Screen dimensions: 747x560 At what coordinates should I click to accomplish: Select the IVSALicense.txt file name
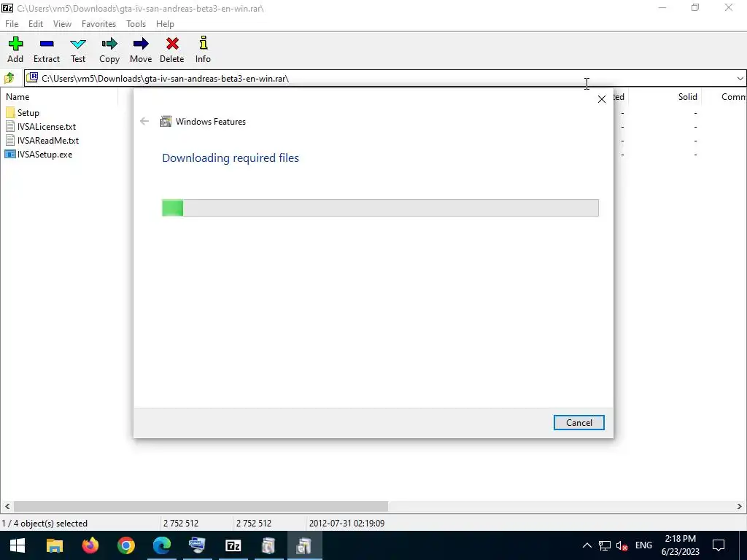tap(47, 127)
